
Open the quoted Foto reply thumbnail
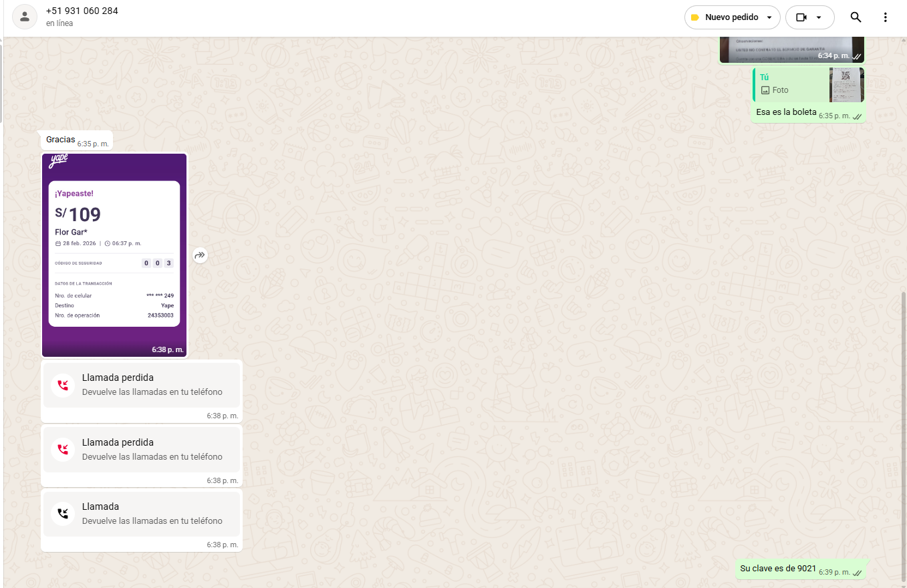click(x=846, y=85)
